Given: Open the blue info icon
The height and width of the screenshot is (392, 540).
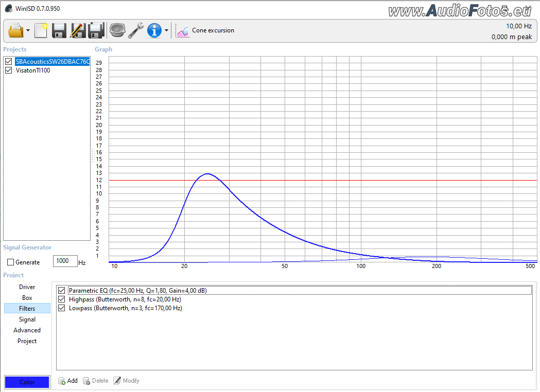Looking at the screenshot, I should point(154,31).
